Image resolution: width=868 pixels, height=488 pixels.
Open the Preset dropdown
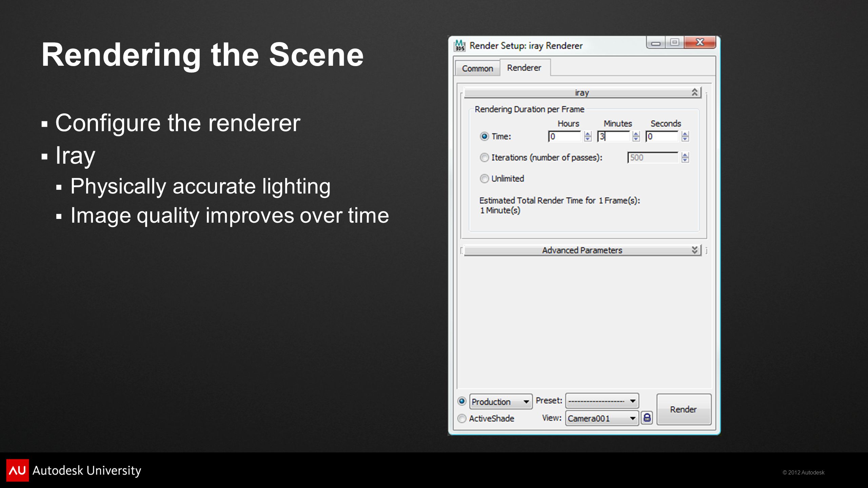[x=602, y=401]
